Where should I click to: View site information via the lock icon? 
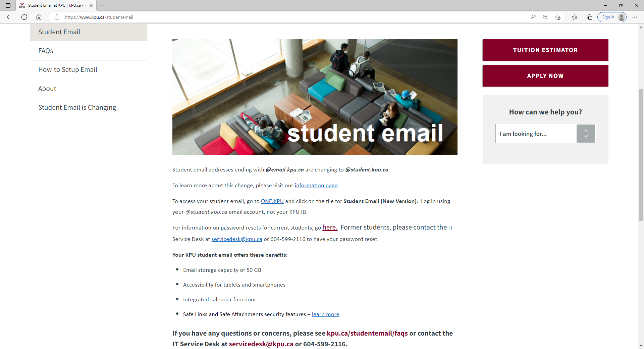click(x=57, y=17)
